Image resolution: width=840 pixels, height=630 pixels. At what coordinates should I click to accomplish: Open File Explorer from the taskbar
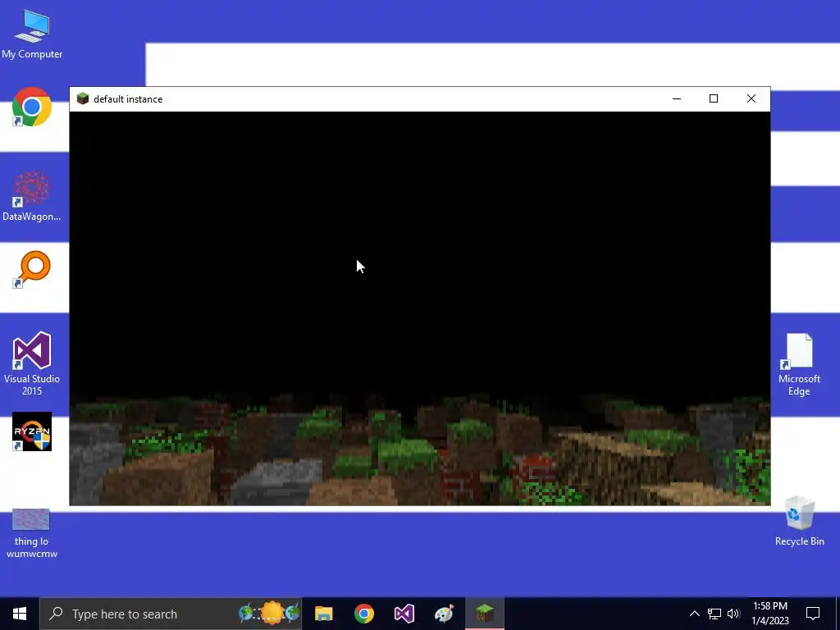(323, 614)
